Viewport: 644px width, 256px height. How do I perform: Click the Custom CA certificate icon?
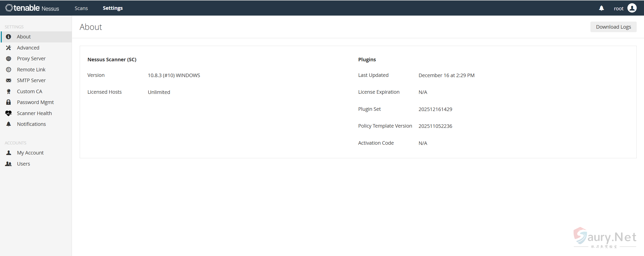click(9, 91)
